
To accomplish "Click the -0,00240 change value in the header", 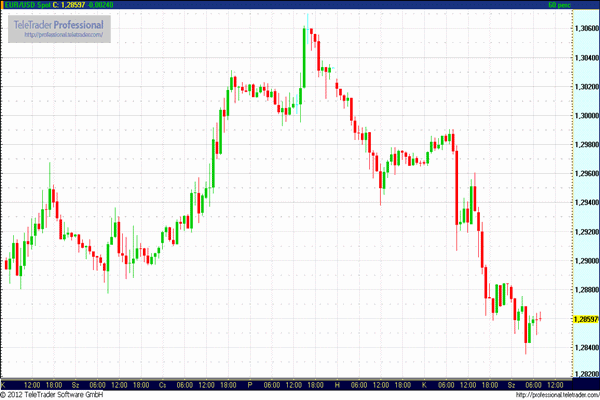I will point(101,5).
